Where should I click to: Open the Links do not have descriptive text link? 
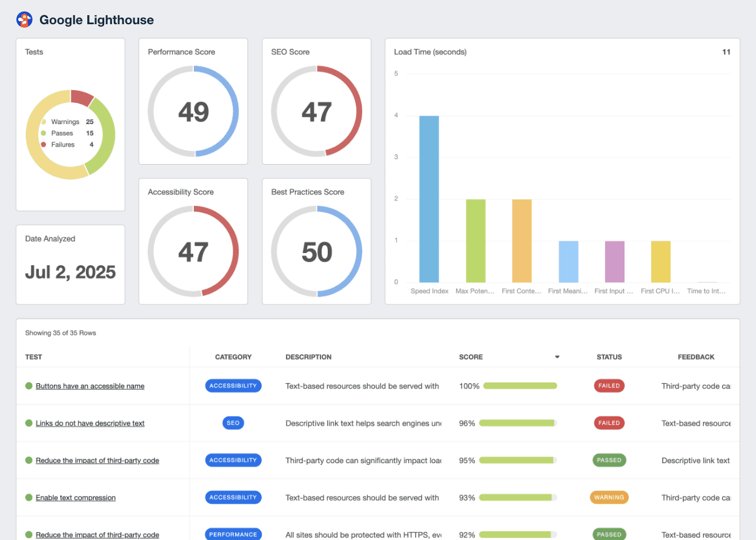click(x=88, y=423)
